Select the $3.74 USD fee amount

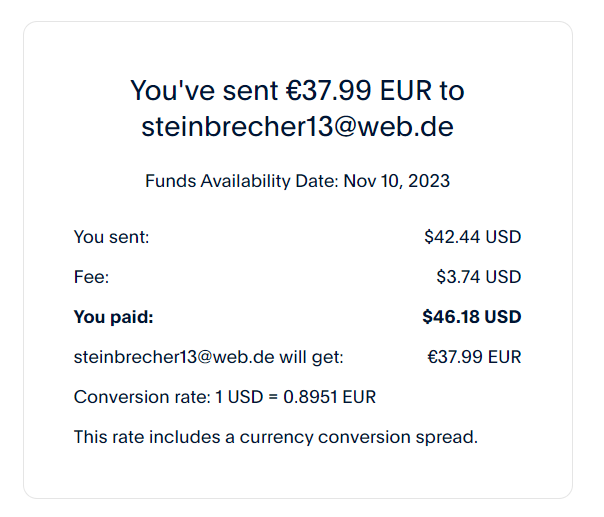pos(478,277)
